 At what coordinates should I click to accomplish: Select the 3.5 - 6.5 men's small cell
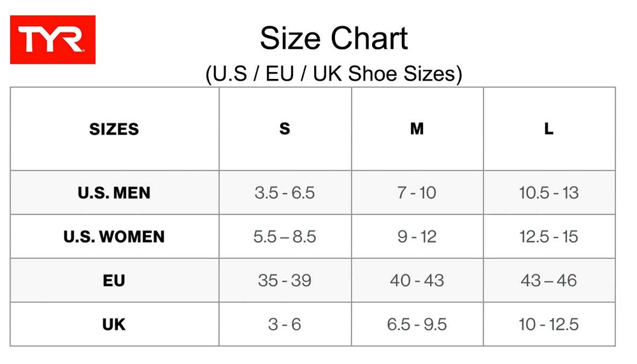(x=285, y=192)
